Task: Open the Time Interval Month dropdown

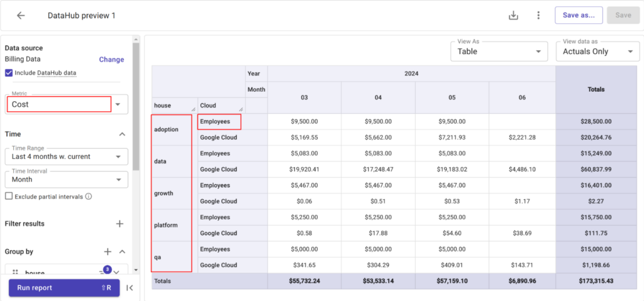Action: click(67, 180)
